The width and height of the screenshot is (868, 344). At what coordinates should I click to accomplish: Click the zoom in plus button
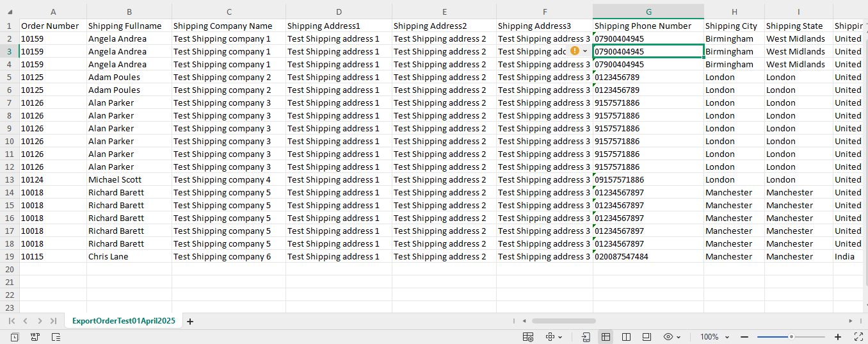[x=838, y=337]
